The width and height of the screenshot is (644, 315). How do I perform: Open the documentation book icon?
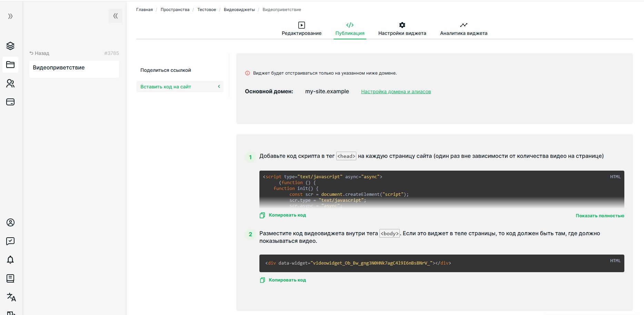[10, 278]
